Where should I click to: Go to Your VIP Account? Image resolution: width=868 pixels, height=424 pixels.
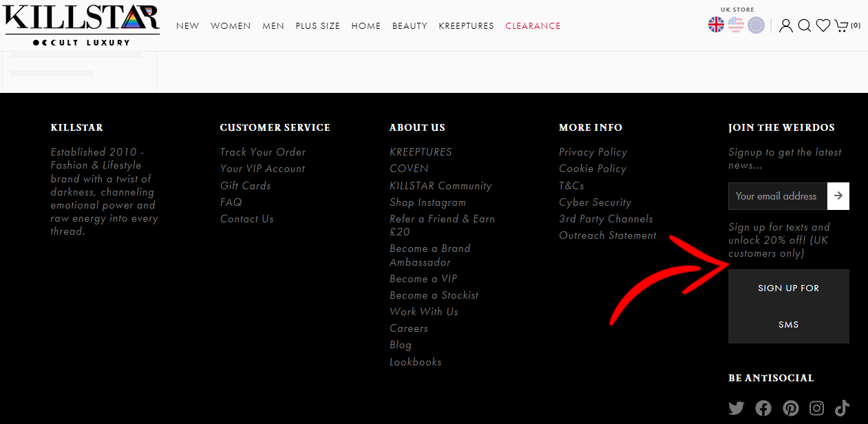(x=262, y=169)
